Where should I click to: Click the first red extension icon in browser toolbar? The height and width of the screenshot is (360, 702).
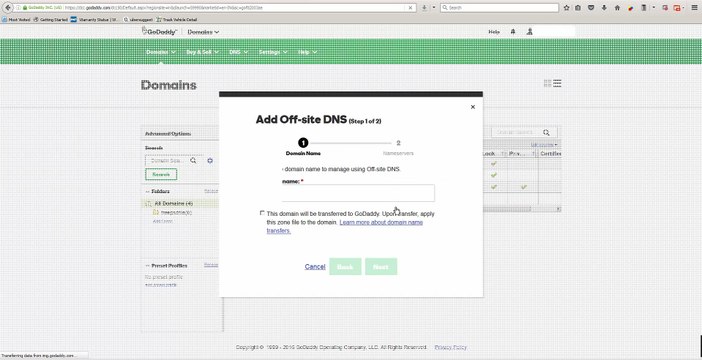click(665, 8)
